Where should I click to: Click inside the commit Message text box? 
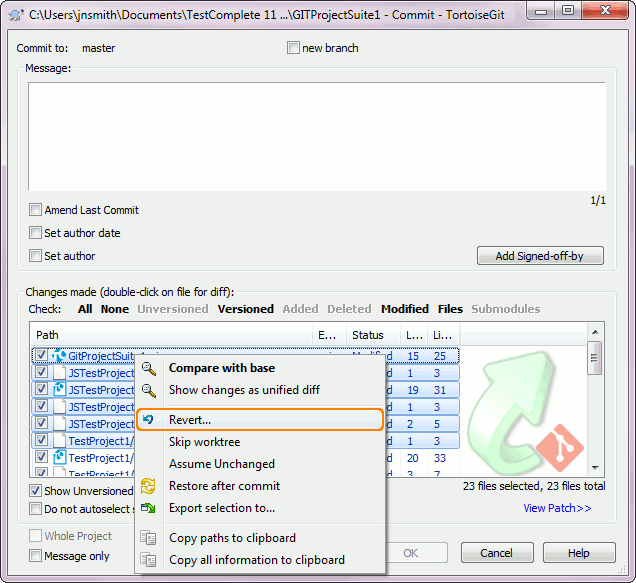317,136
